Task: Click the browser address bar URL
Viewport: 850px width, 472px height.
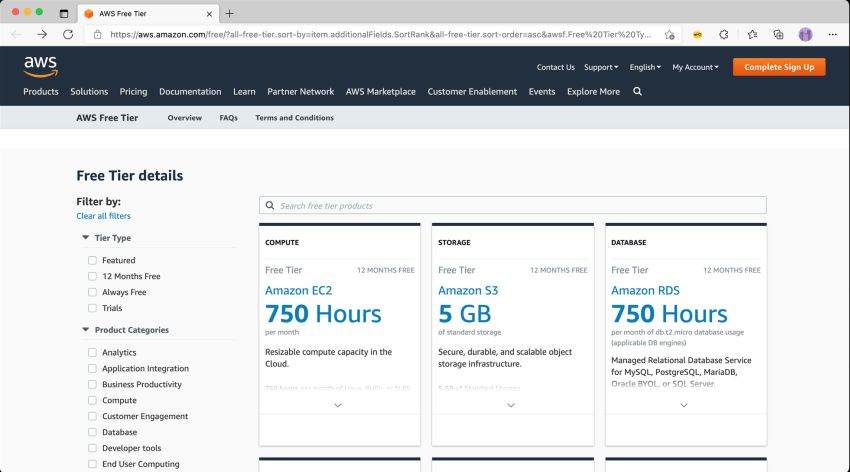Action: (379, 34)
